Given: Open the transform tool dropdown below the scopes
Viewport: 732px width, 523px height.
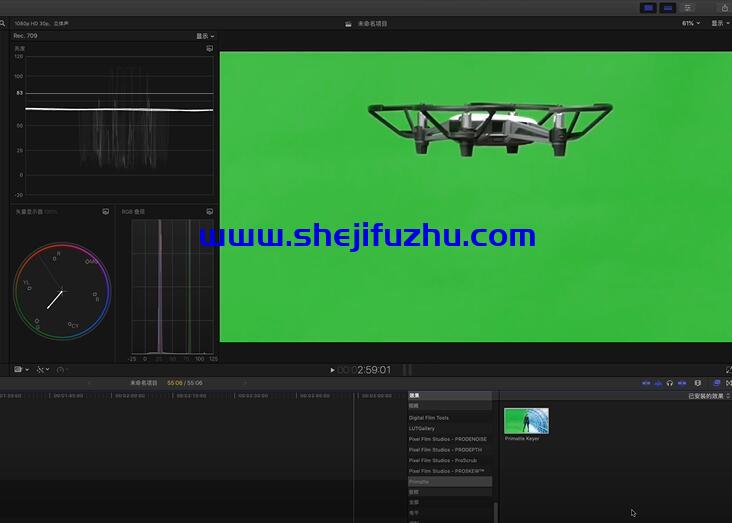Looking at the screenshot, I should tap(21, 369).
